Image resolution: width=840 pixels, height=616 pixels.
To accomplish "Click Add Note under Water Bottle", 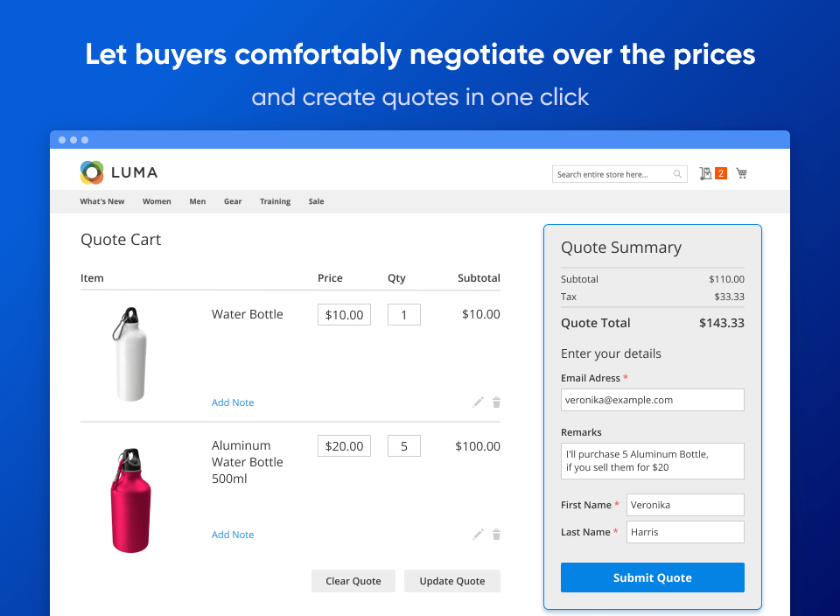I will (233, 402).
